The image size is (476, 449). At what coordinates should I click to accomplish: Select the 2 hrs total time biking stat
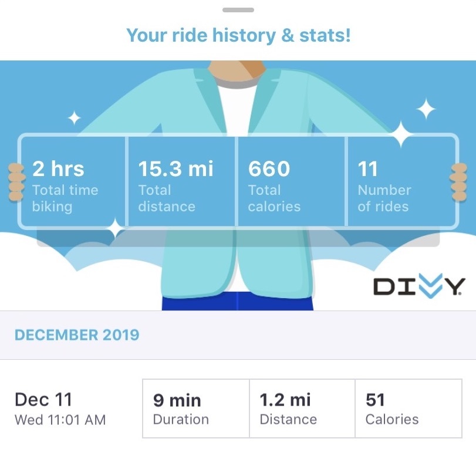pyautogui.click(x=73, y=181)
